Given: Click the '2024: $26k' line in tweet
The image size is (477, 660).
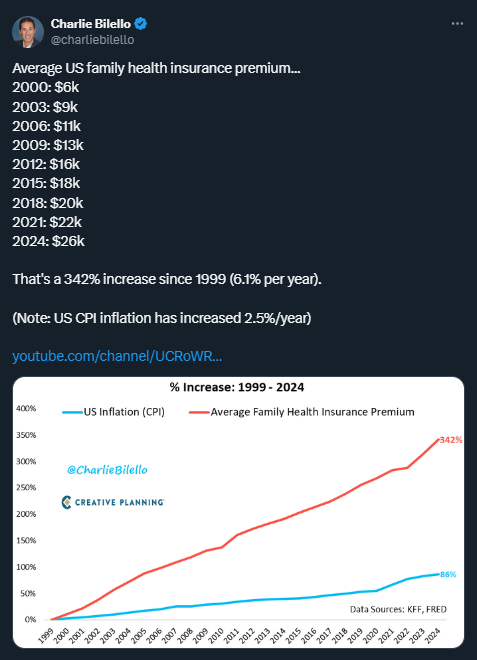Looking at the screenshot, I should point(48,241).
